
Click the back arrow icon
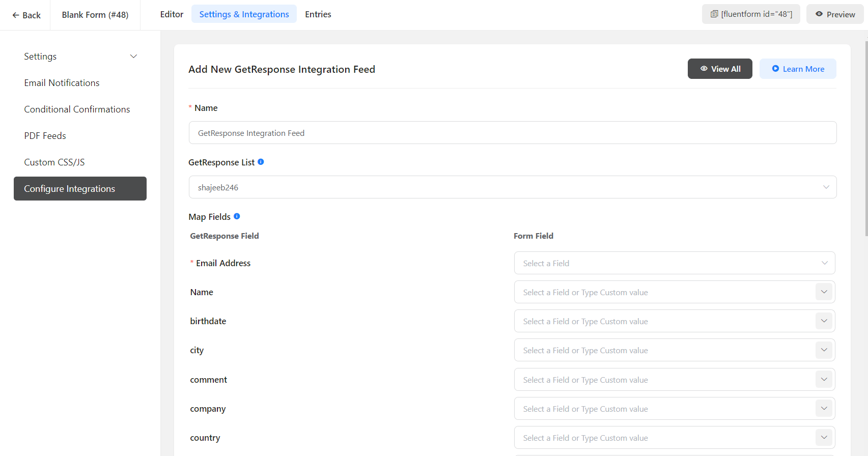16,15
